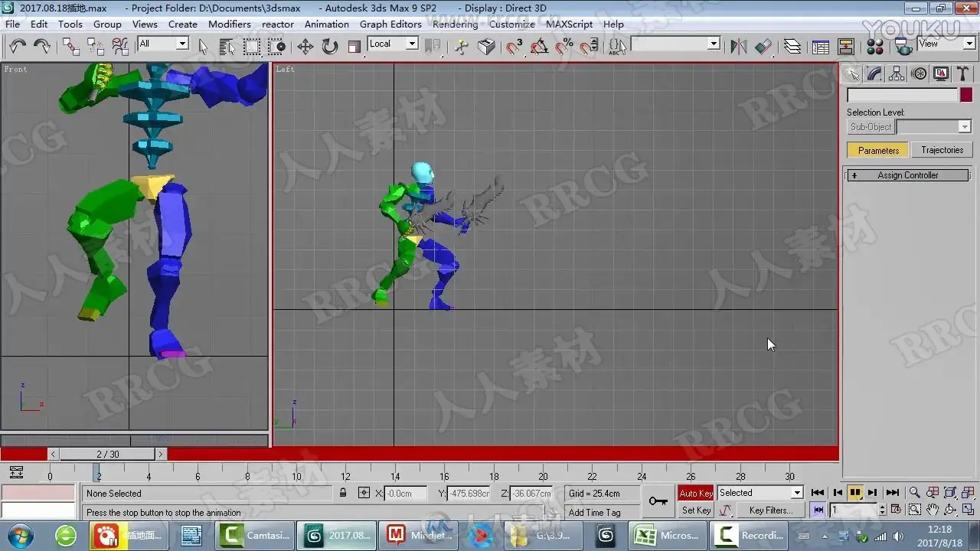Go to End of animation
Screen dimensions: 980x551
892,493
